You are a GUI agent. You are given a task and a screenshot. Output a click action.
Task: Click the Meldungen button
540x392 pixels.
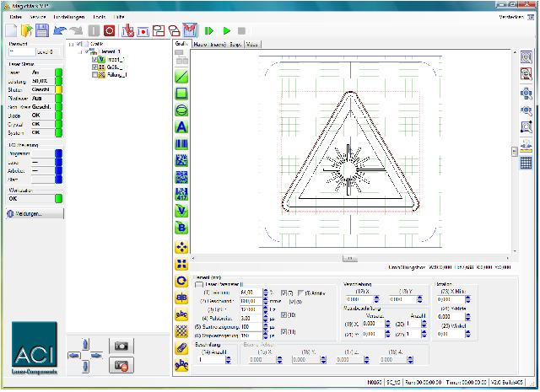[x=34, y=214]
